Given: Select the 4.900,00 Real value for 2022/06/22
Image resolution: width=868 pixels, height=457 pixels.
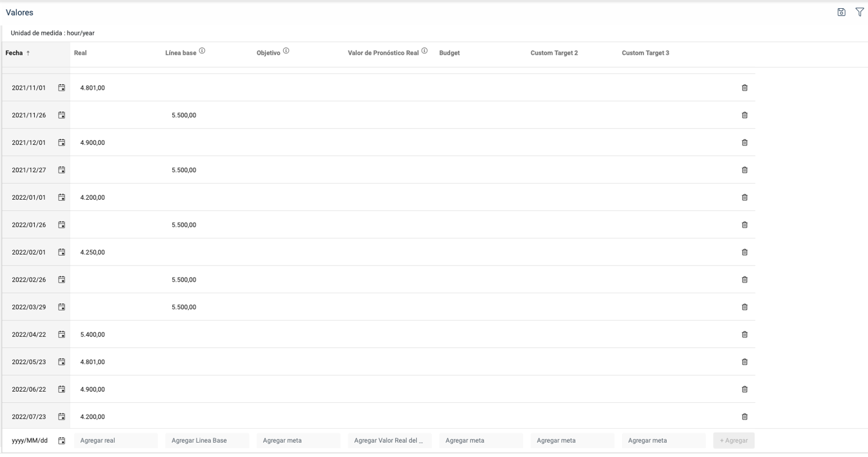Looking at the screenshot, I should tap(92, 389).
